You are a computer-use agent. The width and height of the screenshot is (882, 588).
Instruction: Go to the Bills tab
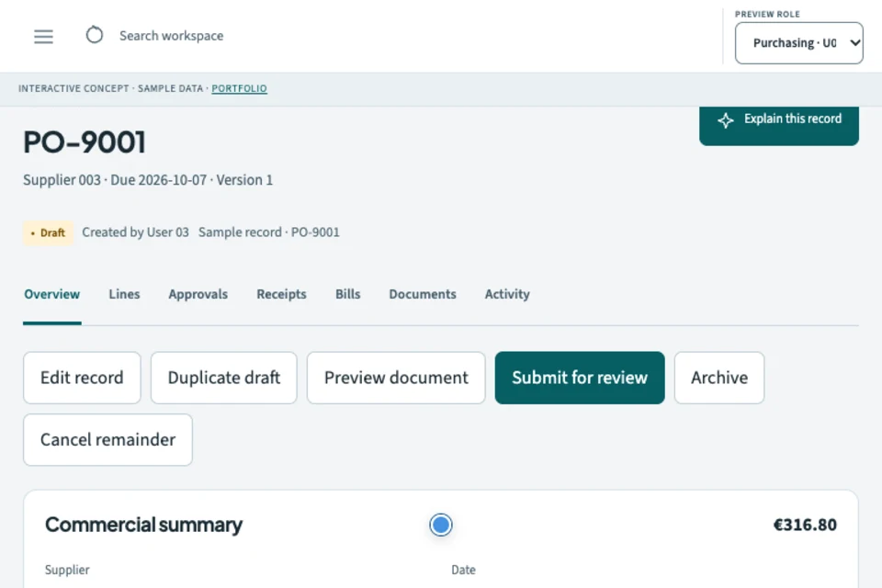[347, 294]
